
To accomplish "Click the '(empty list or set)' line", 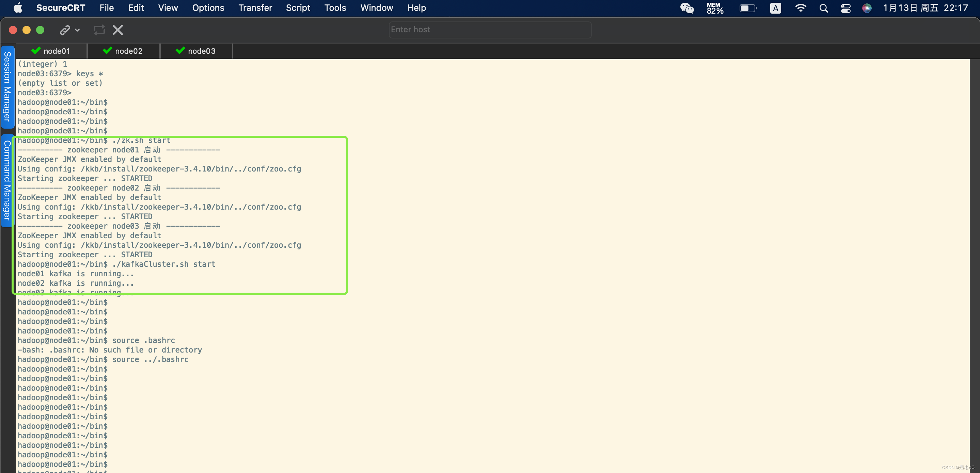I will tap(60, 83).
